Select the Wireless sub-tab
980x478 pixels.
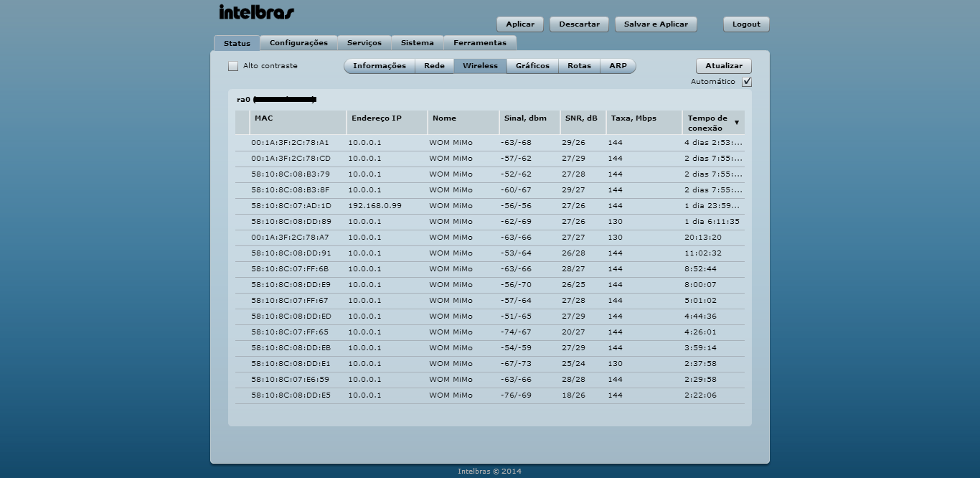(480, 66)
